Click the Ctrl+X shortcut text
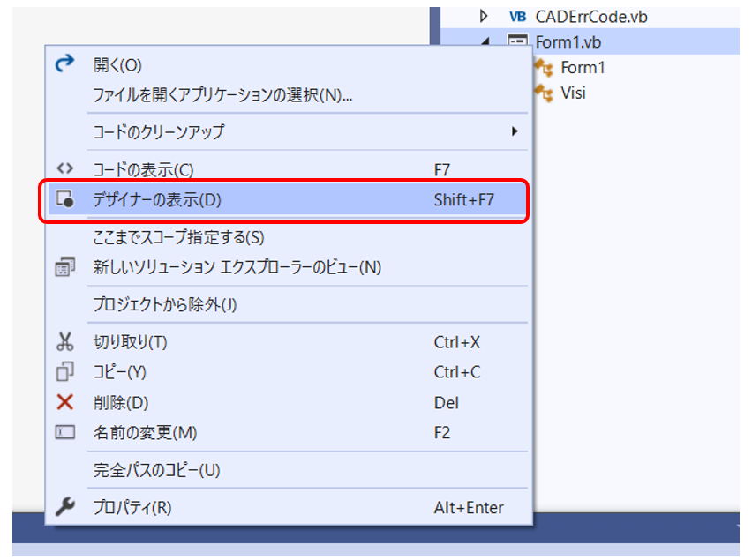 [x=456, y=342]
